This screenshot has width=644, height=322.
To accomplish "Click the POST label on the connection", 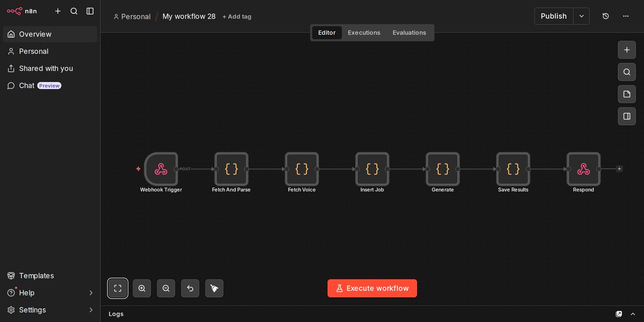I will [x=185, y=169].
